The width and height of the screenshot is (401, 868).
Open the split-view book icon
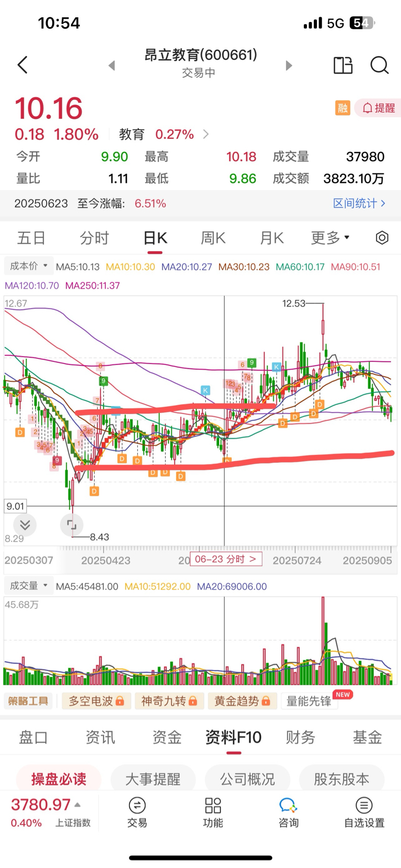pos(343,65)
